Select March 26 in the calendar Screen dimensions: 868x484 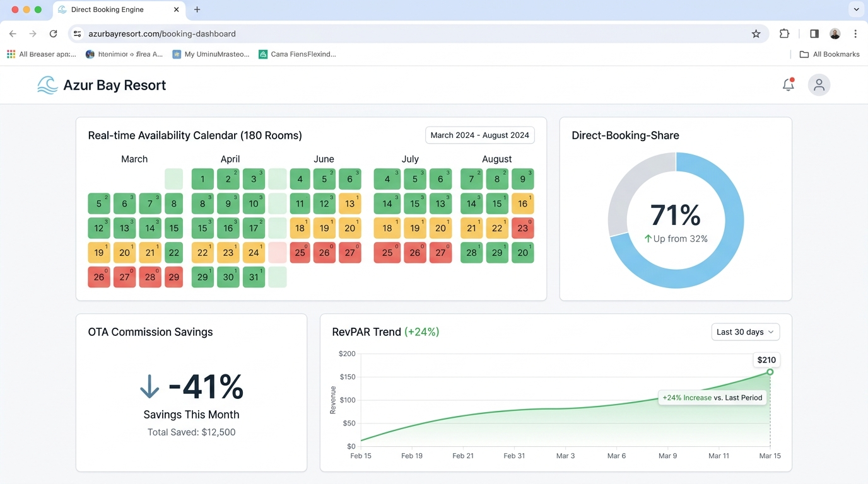click(x=99, y=277)
